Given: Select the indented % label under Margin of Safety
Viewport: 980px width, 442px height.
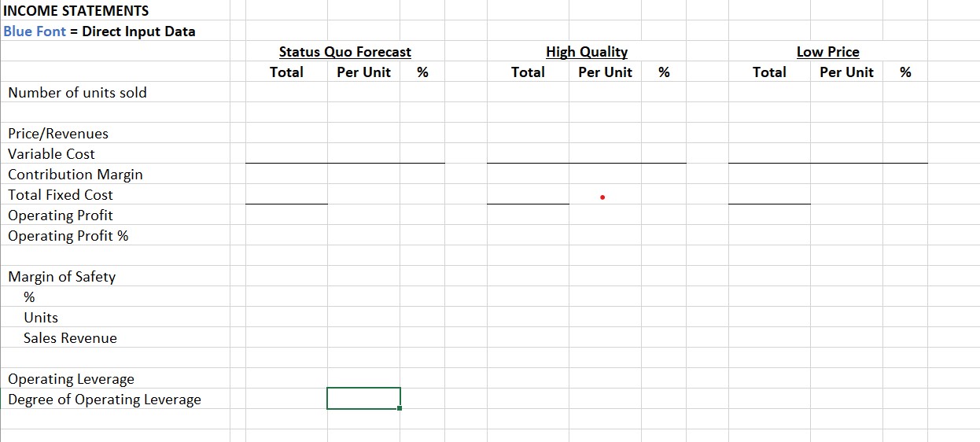Looking at the screenshot, I should tap(29, 297).
